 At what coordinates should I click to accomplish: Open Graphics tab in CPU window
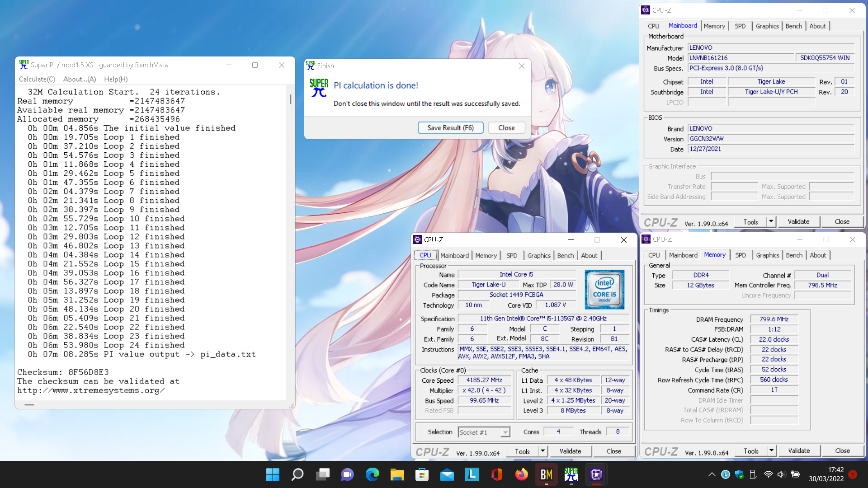pyautogui.click(x=539, y=256)
